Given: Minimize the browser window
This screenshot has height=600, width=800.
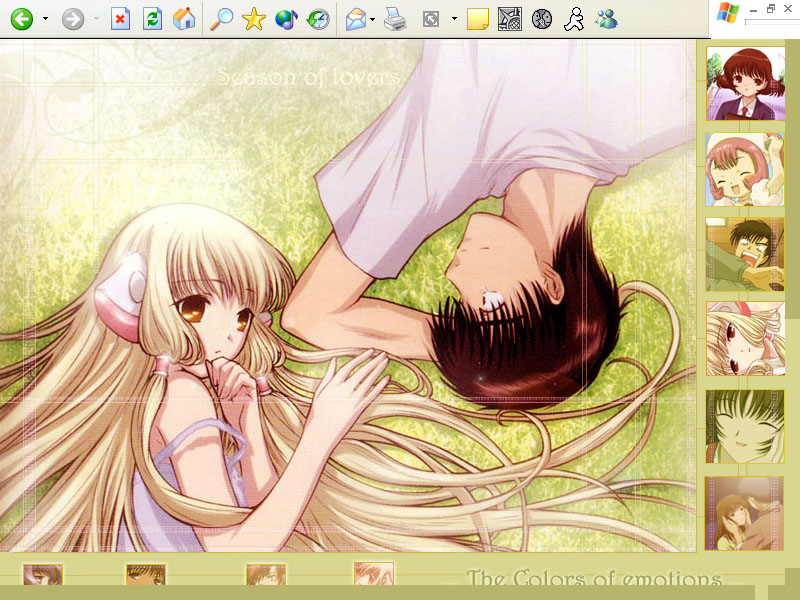Looking at the screenshot, I should tap(754, 9).
